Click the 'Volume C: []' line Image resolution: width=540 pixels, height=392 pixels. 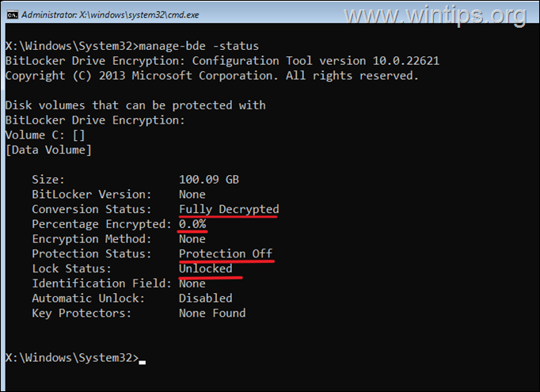click(x=45, y=135)
